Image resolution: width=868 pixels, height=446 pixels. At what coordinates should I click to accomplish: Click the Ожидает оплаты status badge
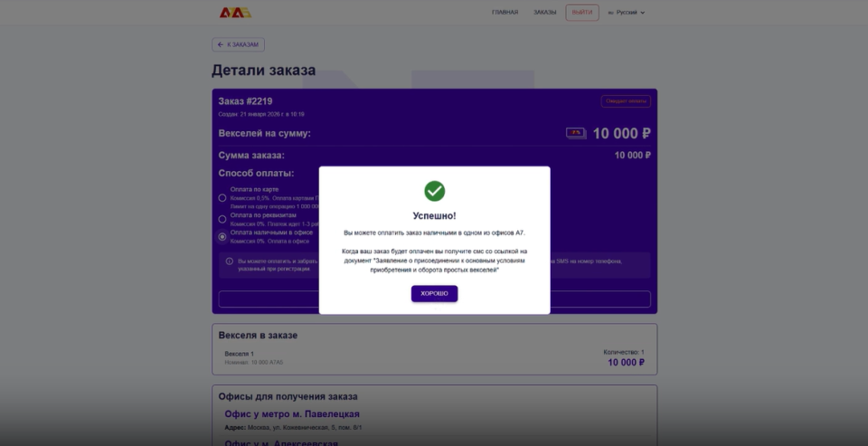click(x=626, y=101)
